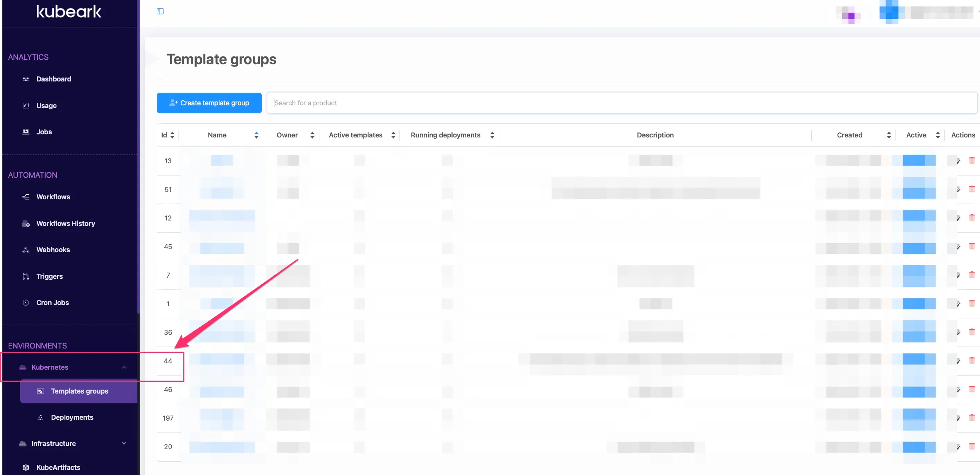This screenshot has height=475, width=980.
Task: Click trash icon for row 36
Action: (x=972, y=332)
